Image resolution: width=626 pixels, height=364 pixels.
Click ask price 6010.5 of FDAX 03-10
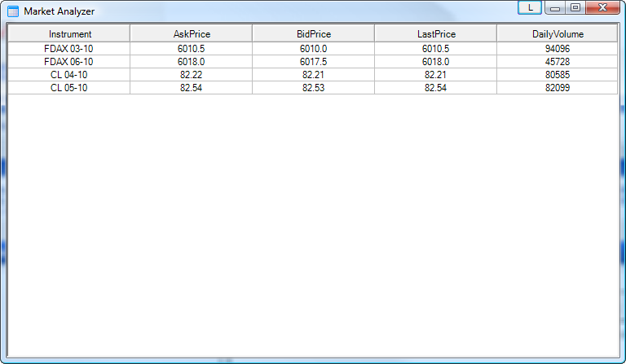tap(192, 49)
